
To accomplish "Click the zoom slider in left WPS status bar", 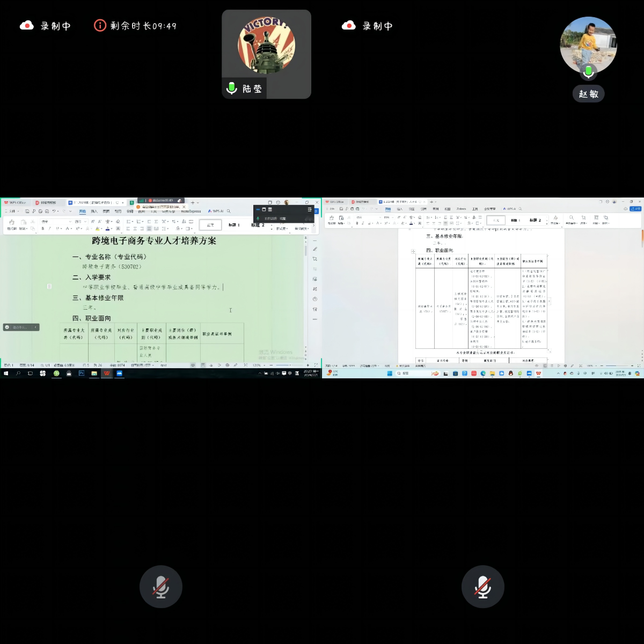I will [x=290, y=365].
